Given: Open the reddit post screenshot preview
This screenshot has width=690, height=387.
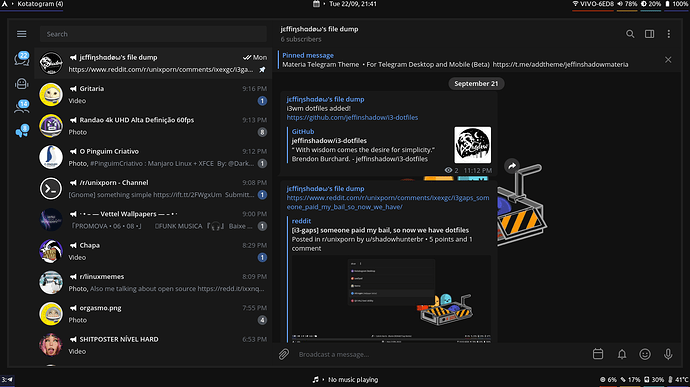Looking at the screenshot, I should tap(391, 299).
